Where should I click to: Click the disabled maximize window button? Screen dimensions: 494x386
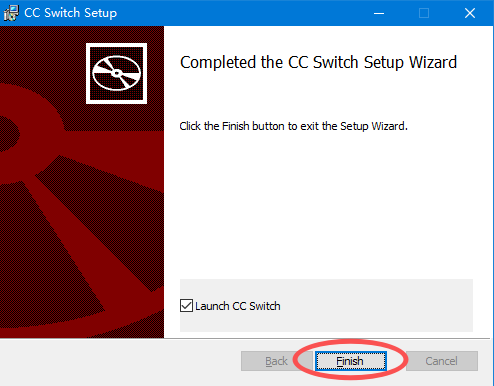pos(424,13)
